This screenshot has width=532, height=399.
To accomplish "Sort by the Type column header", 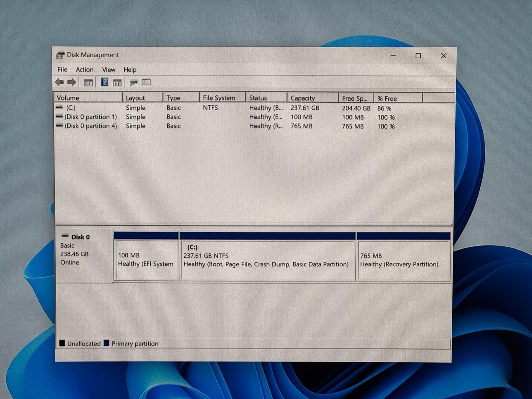I will point(181,98).
